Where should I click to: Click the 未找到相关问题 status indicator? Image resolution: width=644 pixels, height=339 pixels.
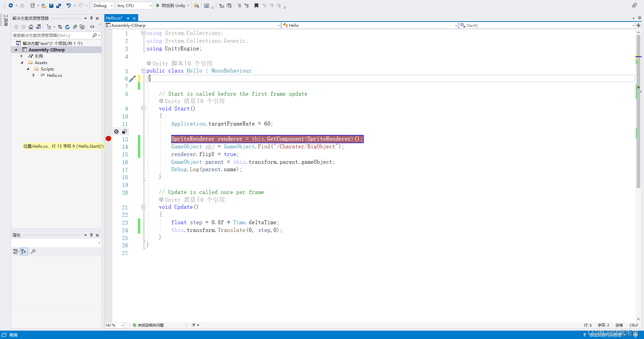tap(148, 325)
